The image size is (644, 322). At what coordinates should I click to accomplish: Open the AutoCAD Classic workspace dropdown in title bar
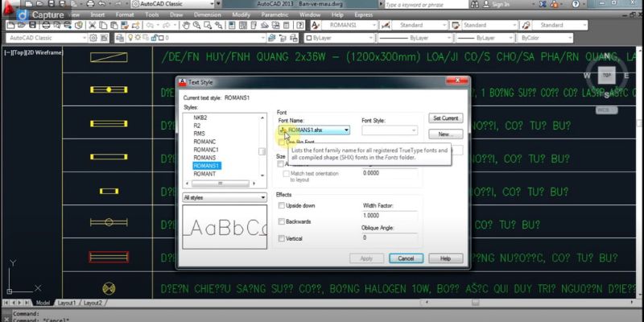click(x=173, y=4)
